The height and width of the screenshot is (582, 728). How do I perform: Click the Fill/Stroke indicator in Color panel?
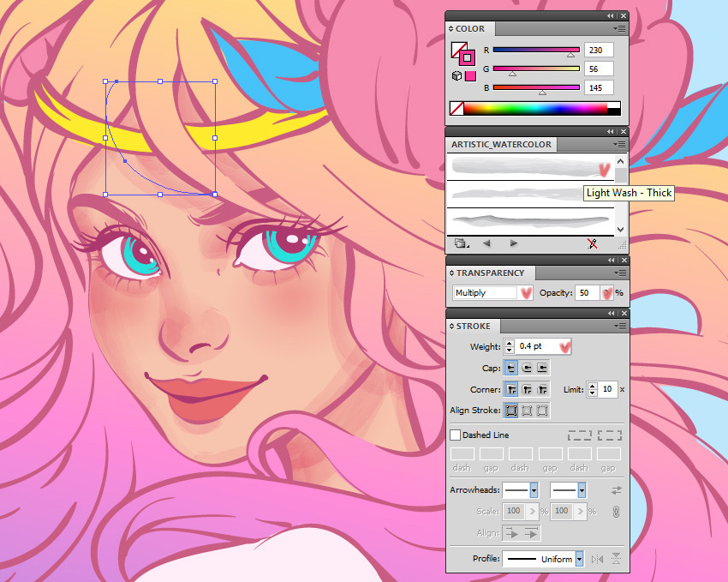(x=462, y=53)
